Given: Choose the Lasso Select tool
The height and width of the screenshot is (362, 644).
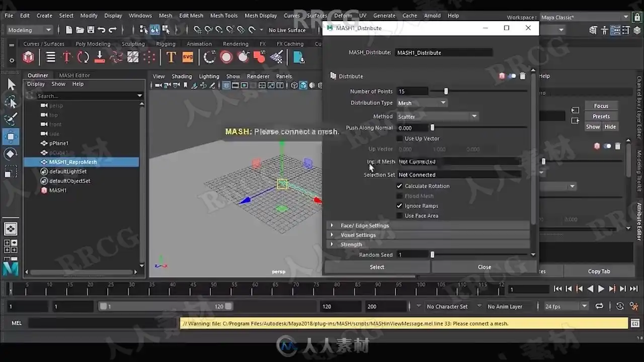Looking at the screenshot, I should coord(11,102).
